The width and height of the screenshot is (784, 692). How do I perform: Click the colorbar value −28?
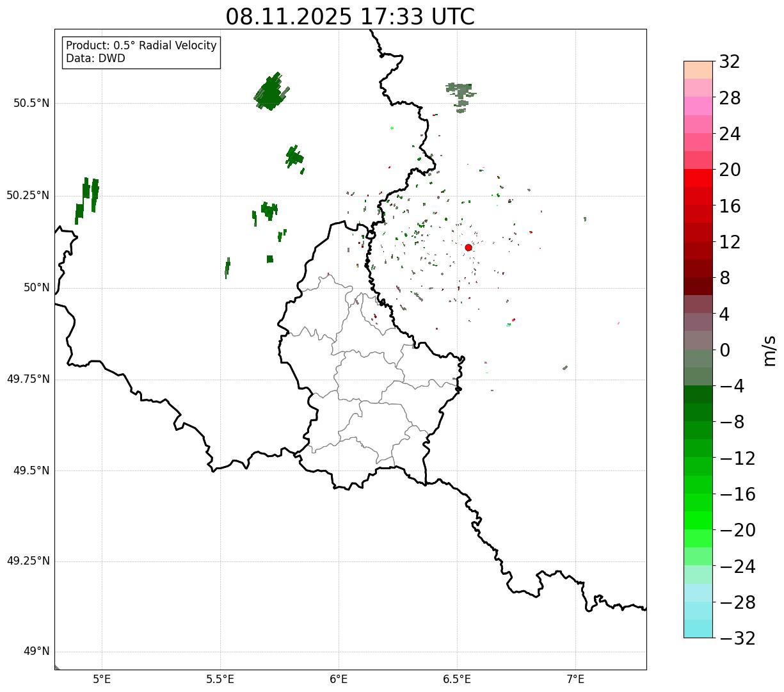point(737,602)
